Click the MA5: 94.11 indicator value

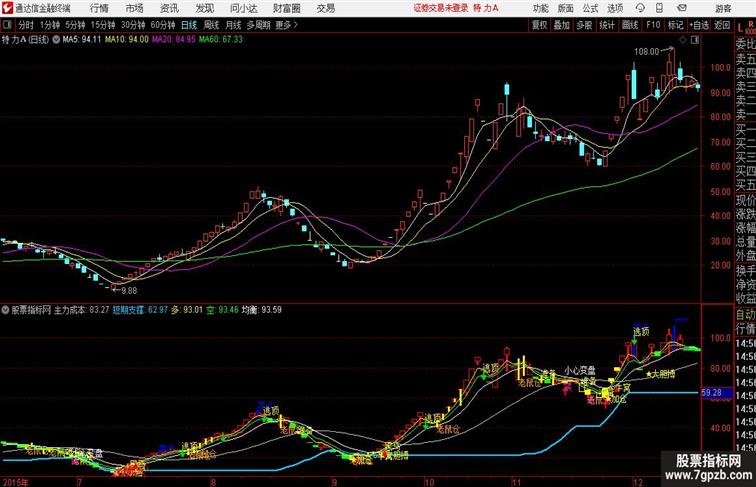click(81, 40)
